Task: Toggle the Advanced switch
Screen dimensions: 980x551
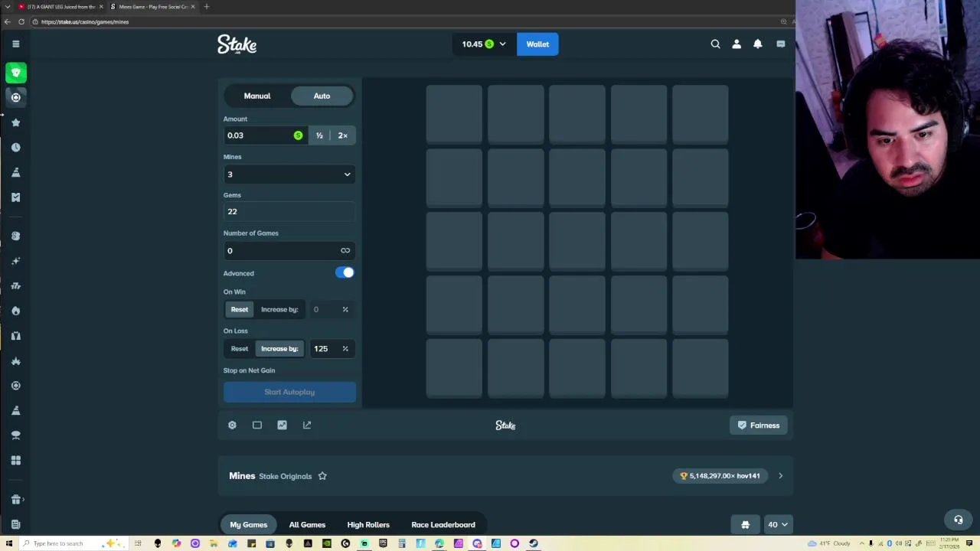Action: click(345, 272)
